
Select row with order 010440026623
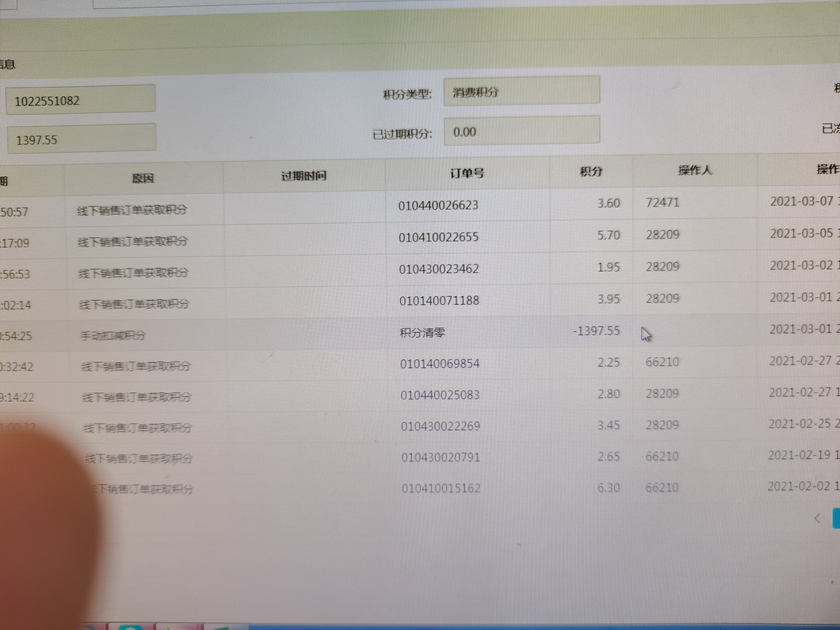point(438,205)
